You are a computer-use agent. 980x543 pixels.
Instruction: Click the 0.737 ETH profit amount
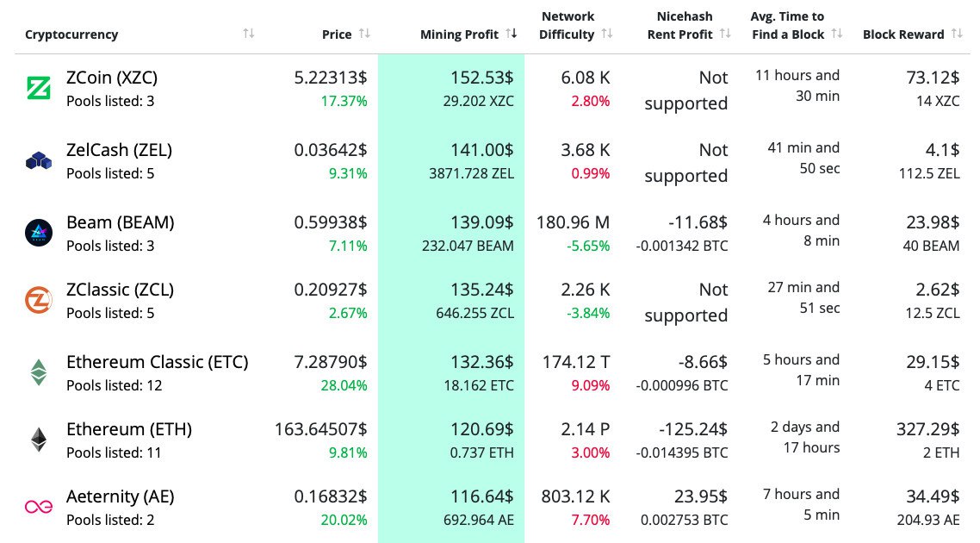[x=482, y=452]
